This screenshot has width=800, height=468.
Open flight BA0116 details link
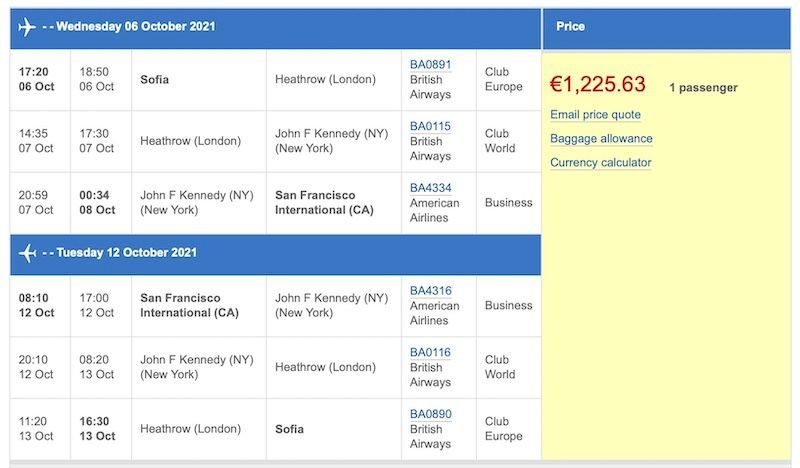click(430, 352)
